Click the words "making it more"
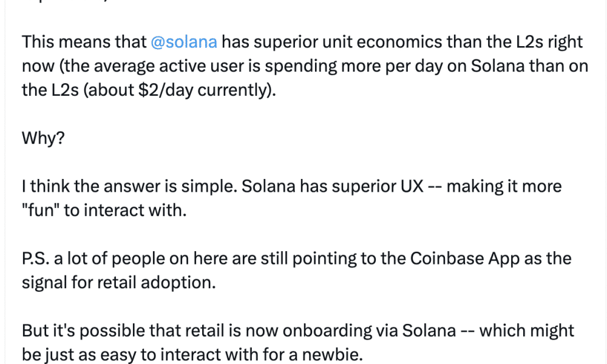Image resolution: width=607 pixels, height=364 pixels. point(504,186)
